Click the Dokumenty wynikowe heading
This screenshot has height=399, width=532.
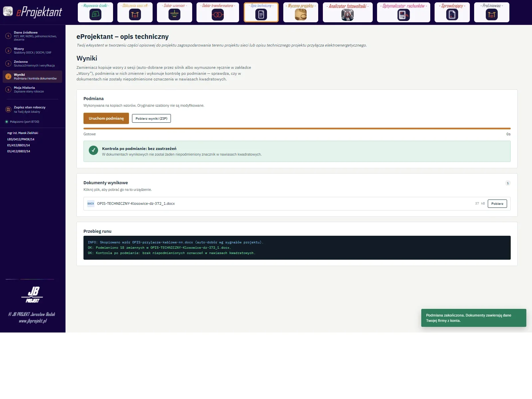(x=106, y=183)
